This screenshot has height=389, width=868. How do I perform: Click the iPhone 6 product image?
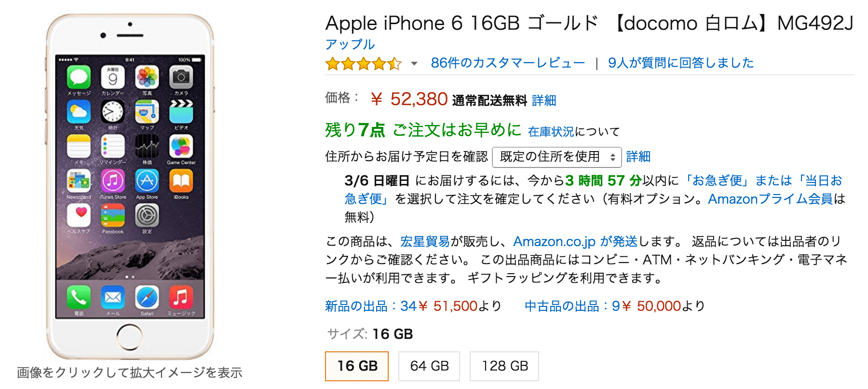[130, 186]
